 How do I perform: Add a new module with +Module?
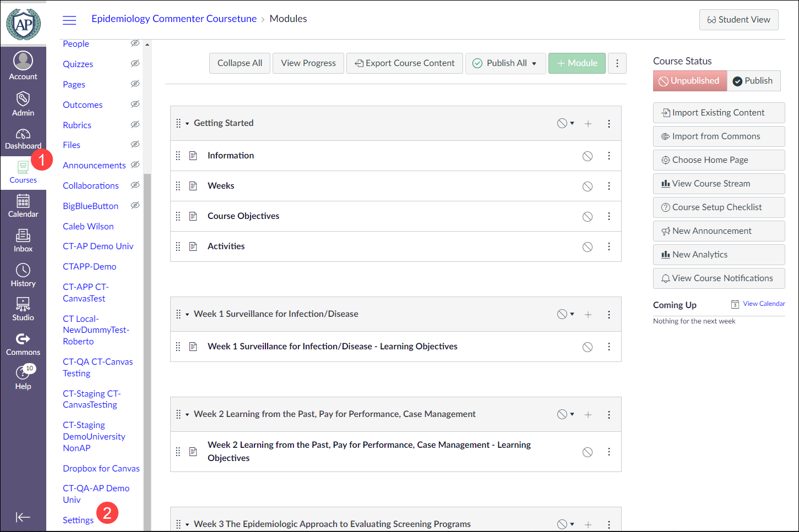pyautogui.click(x=577, y=63)
